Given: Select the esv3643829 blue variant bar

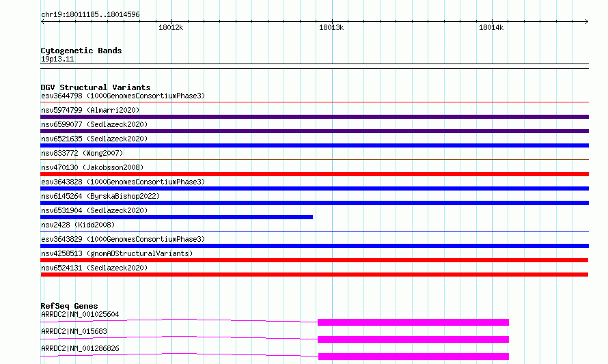Looking at the screenshot, I should tap(314, 246).
